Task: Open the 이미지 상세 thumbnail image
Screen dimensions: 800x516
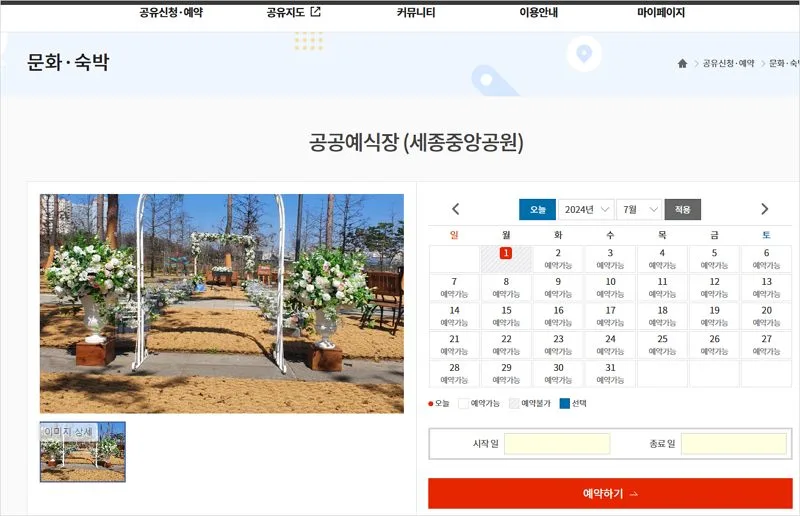Action: [83, 452]
